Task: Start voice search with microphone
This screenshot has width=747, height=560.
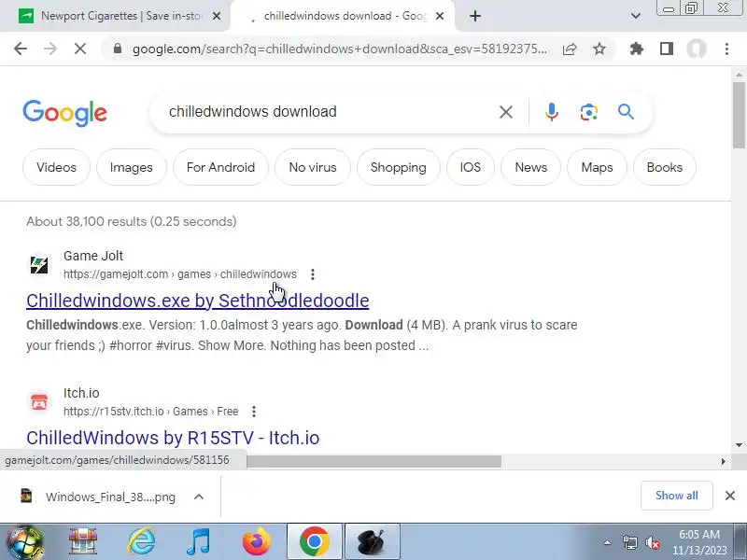Action: (552, 112)
